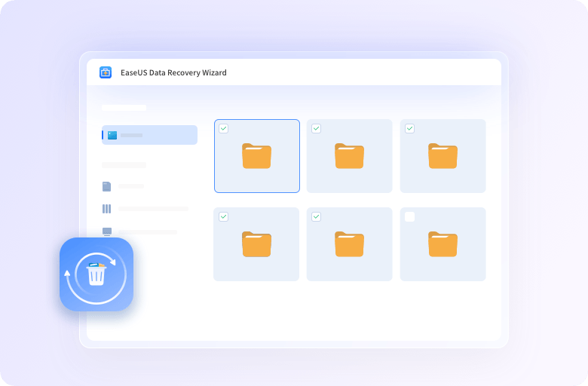
Task: Open the folder icon in top-left tile
Action: [256, 155]
